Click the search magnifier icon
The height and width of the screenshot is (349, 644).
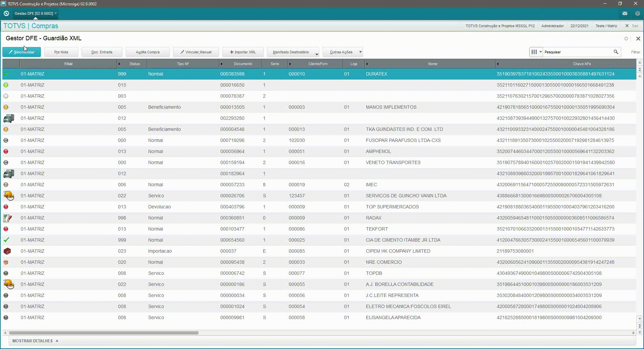pyautogui.click(x=616, y=52)
